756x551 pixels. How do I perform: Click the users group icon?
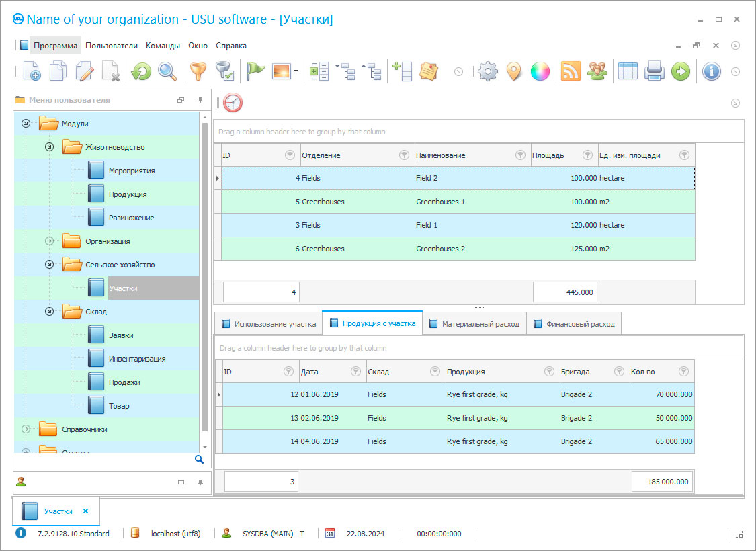pyautogui.click(x=597, y=71)
